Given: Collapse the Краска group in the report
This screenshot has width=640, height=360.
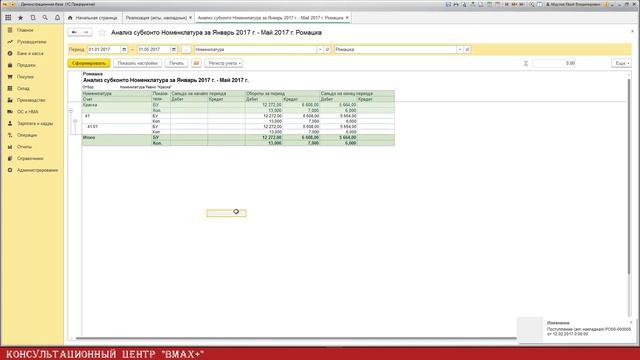Looking at the screenshot, I should (70, 111).
